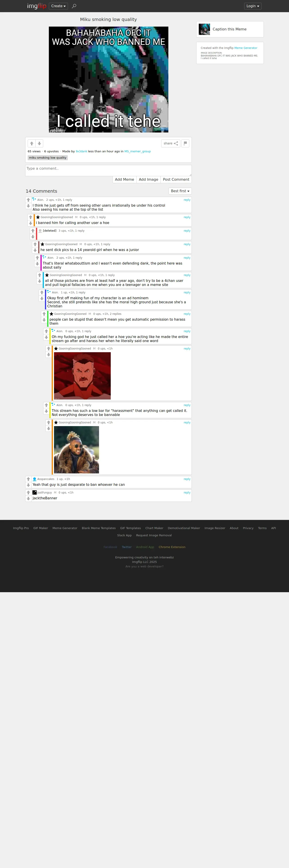Click the 'miku smoking low quality' tag

click(x=48, y=158)
